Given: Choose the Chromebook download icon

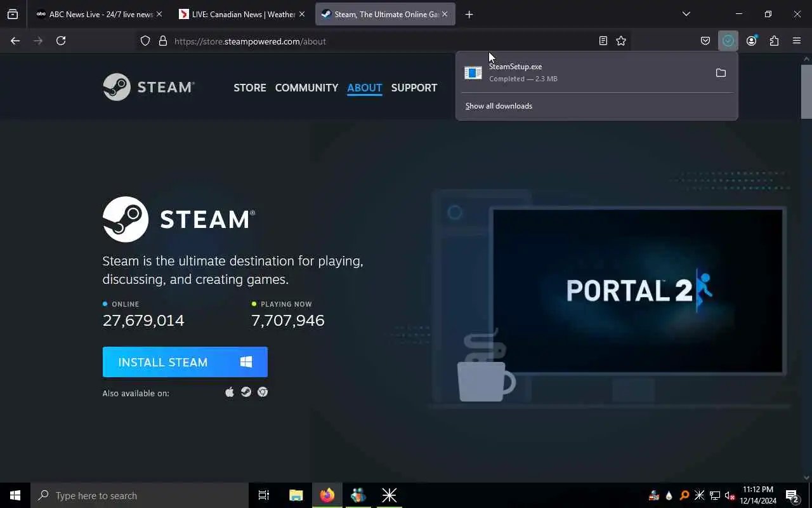Looking at the screenshot, I should point(263,392).
